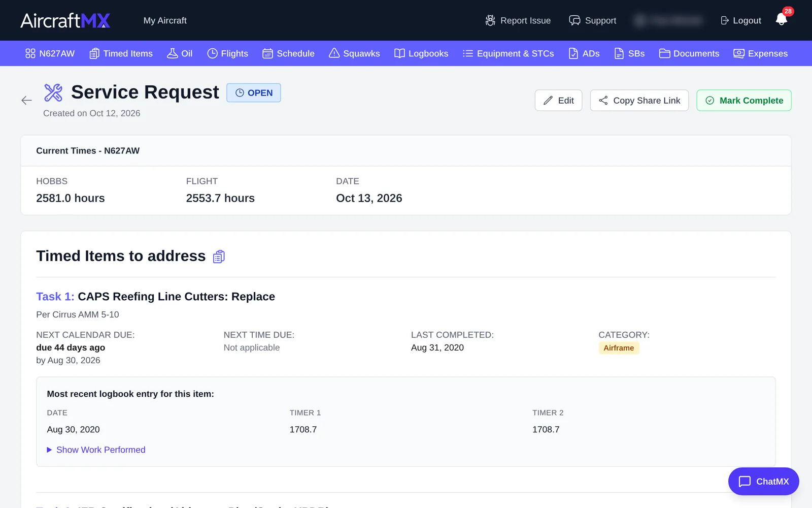Click My Aircraft in top bar
The height and width of the screenshot is (508, 812).
tap(165, 20)
